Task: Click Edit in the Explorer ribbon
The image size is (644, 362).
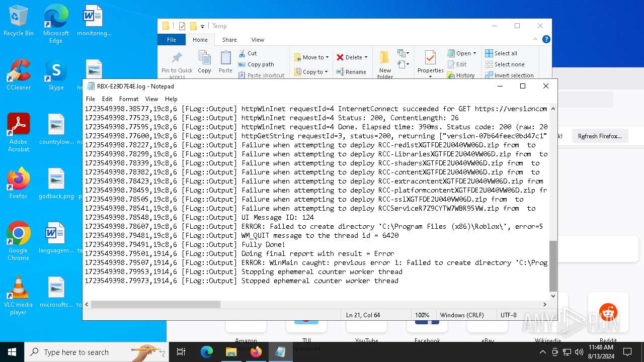Action: pyautogui.click(x=457, y=64)
